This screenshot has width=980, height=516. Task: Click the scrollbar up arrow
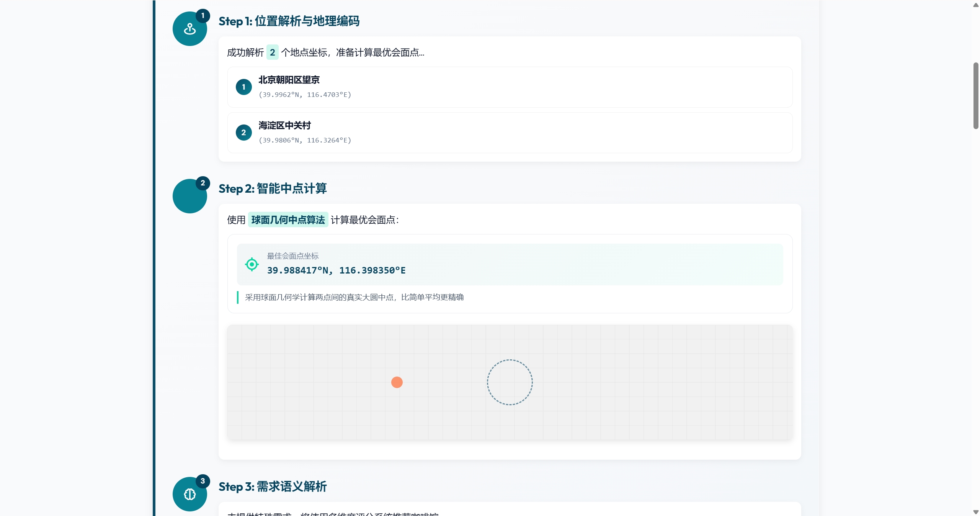(976, 5)
